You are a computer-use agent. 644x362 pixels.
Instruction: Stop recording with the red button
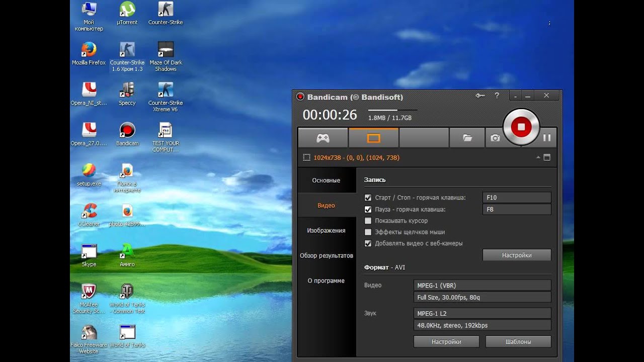[x=521, y=127]
